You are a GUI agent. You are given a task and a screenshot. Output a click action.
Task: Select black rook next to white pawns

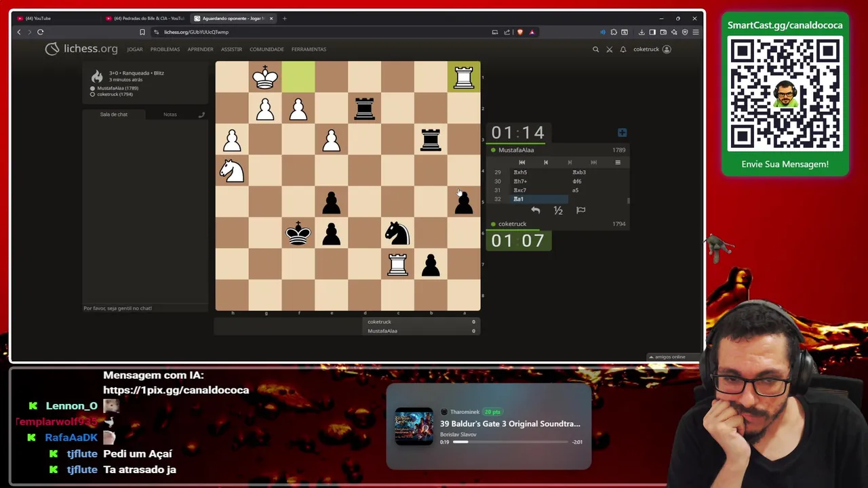[364, 108]
